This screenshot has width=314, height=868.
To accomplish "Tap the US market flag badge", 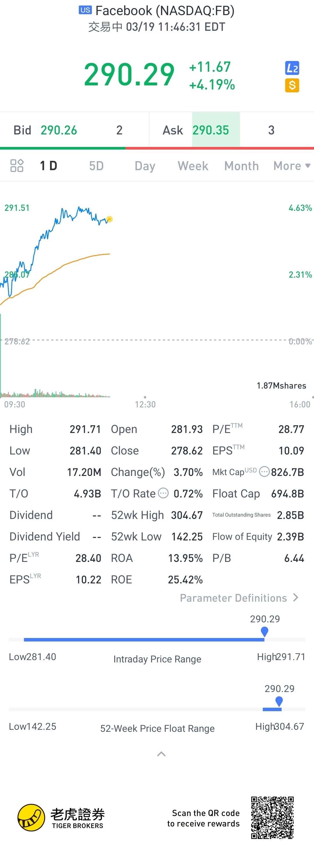I will tap(85, 10).
